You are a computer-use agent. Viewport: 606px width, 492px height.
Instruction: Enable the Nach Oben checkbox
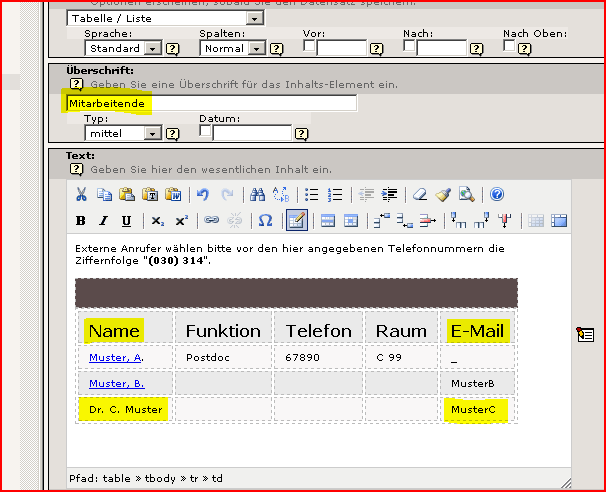click(x=511, y=46)
